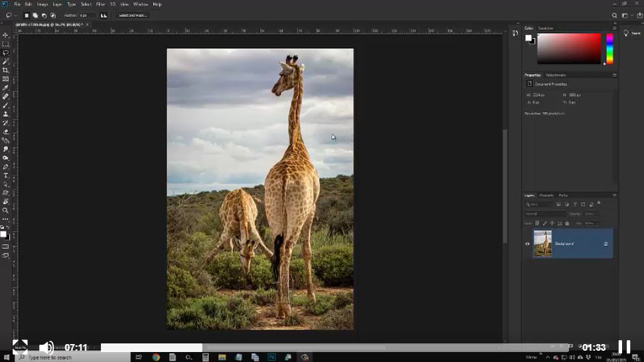Select the Horizontal Type tool
The height and width of the screenshot is (362, 644).
5,175
